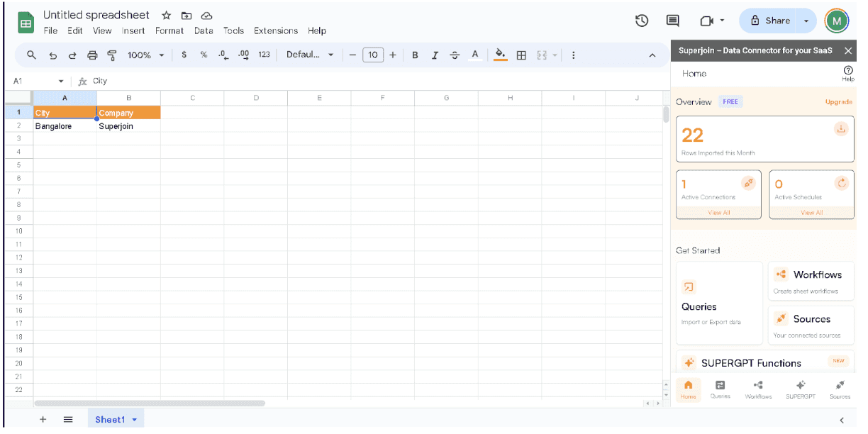Open more number formats (123)
868x434 pixels.
[x=265, y=55]
